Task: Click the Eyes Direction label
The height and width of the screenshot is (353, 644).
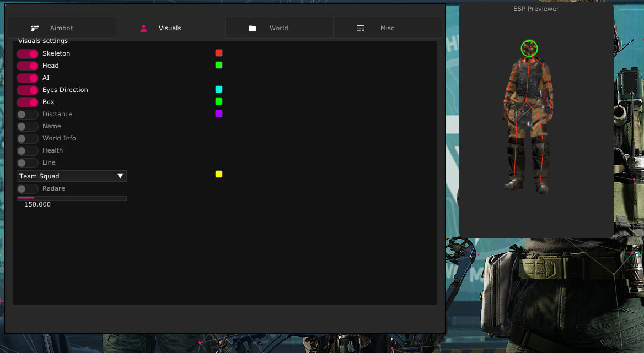Action: pos(65,90)
